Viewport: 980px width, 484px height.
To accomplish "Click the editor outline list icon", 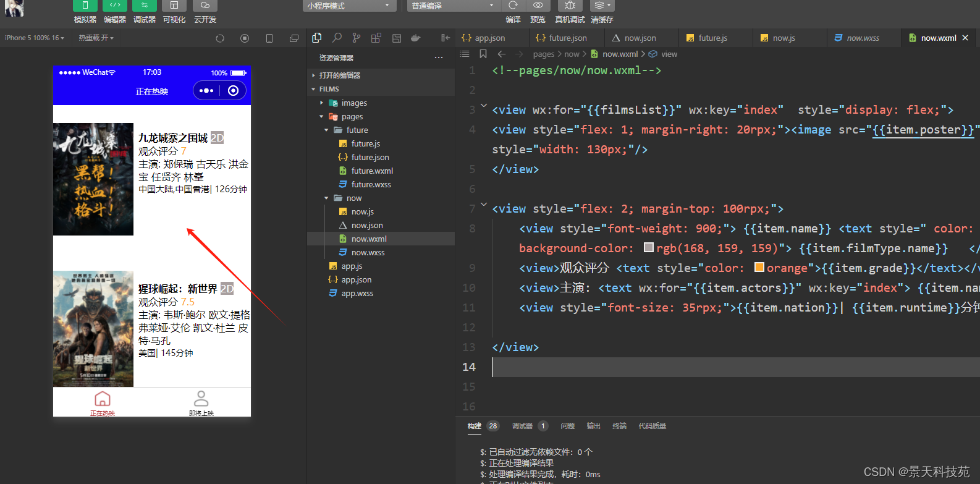I will click(x=465, y=54).
